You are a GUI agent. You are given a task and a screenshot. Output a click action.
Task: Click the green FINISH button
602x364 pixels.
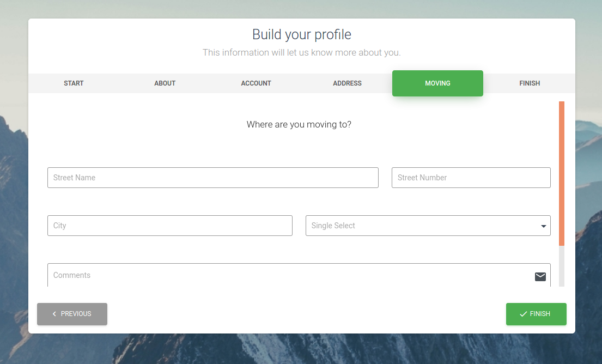click(536, 314)
